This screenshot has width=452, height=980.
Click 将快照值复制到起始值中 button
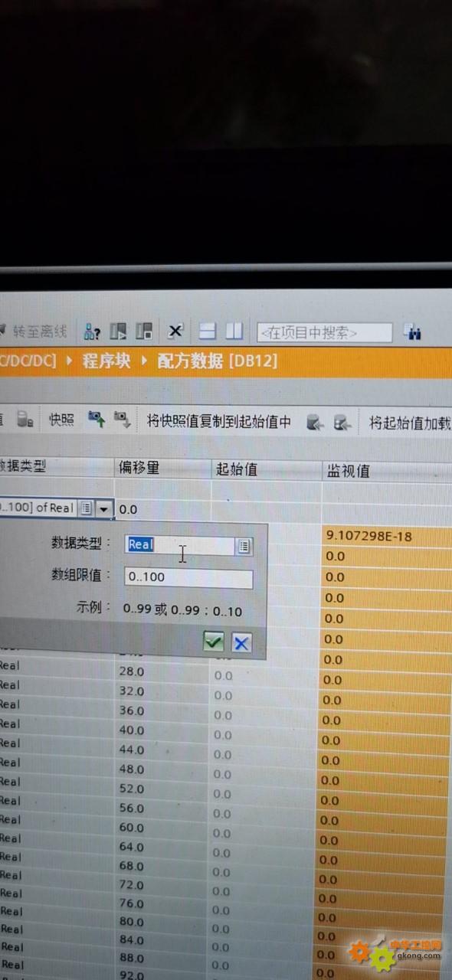coord(219,421)
